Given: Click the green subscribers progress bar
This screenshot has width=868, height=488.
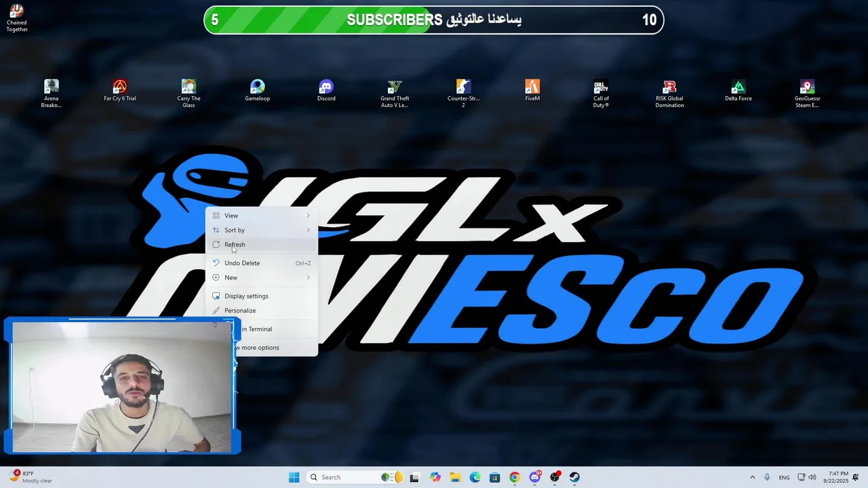Looking at the screenshot, I should tap(434, 20).
